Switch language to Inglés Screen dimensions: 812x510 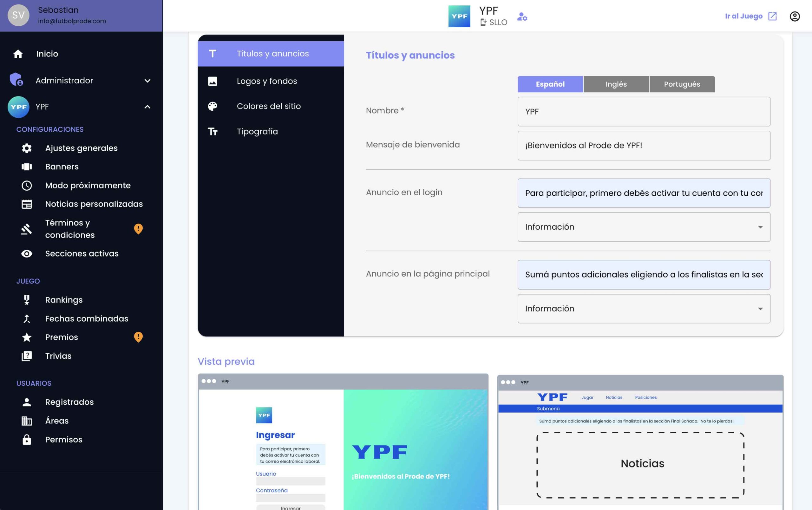[616, 84]
